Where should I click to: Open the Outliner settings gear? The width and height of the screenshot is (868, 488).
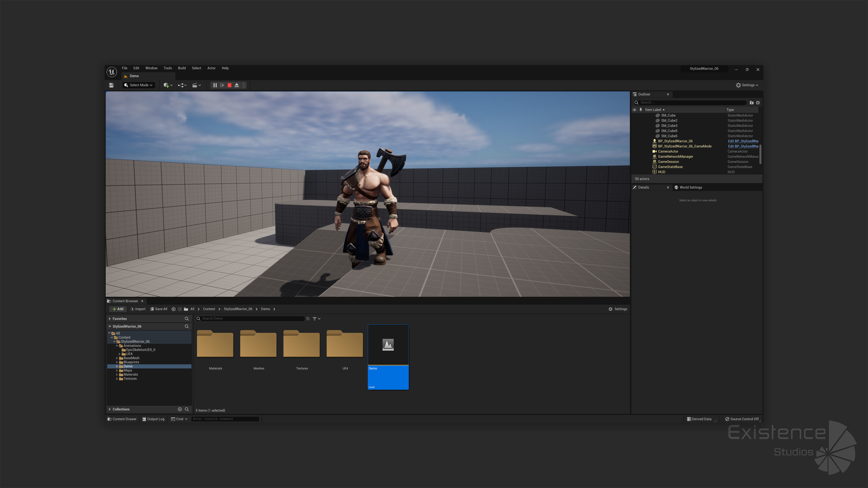tap(758, 103)
